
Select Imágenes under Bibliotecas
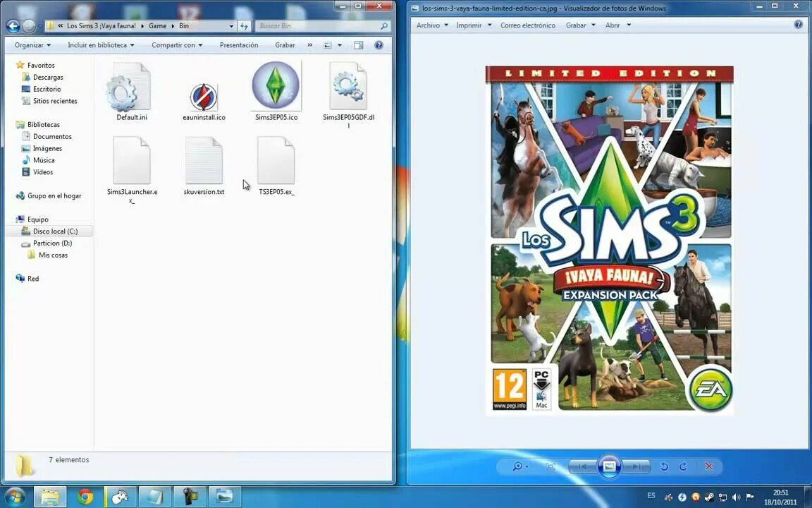coord(47,148)
